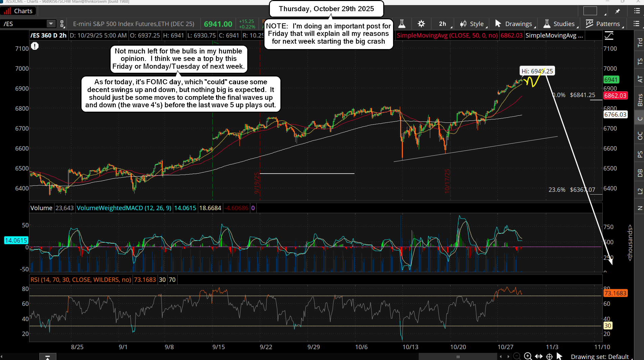Toggle the pin window icon
644x360 pixels.
coord(618,11)
